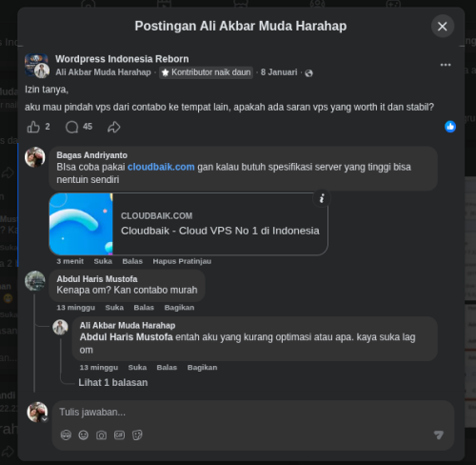The height and width of the screenshot is (465, 476).
Task: Click the share arrow icon under post
Action: 114,127
